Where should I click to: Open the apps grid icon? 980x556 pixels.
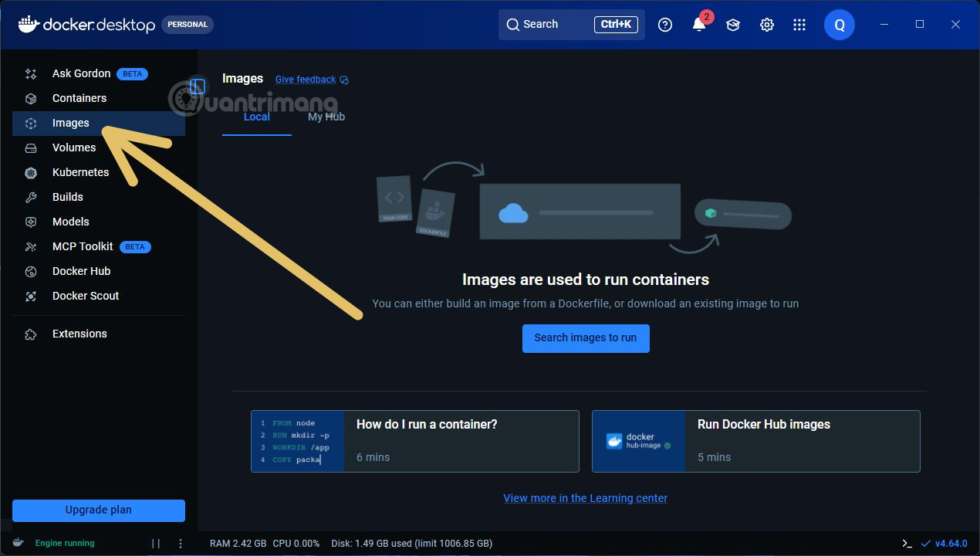click(799, 25)
